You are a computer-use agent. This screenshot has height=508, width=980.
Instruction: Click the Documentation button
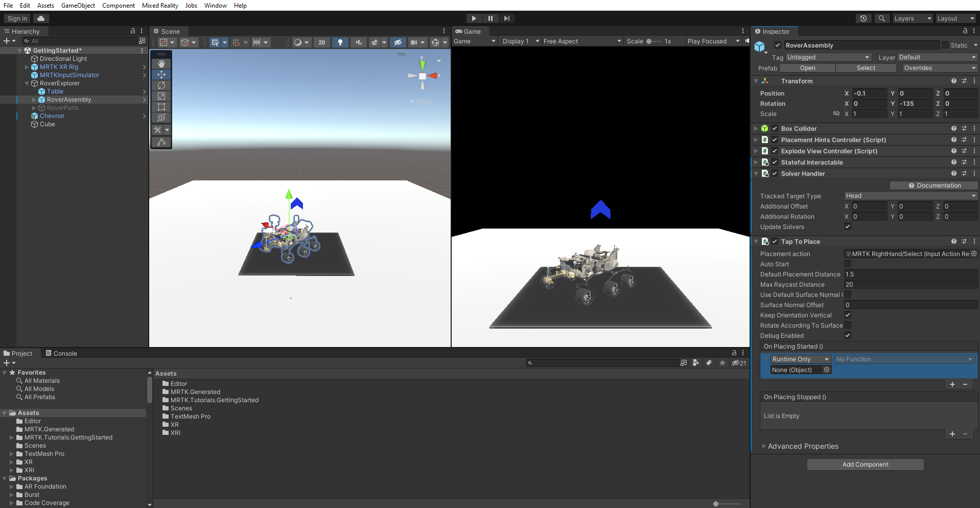click(x=934, y=186)
